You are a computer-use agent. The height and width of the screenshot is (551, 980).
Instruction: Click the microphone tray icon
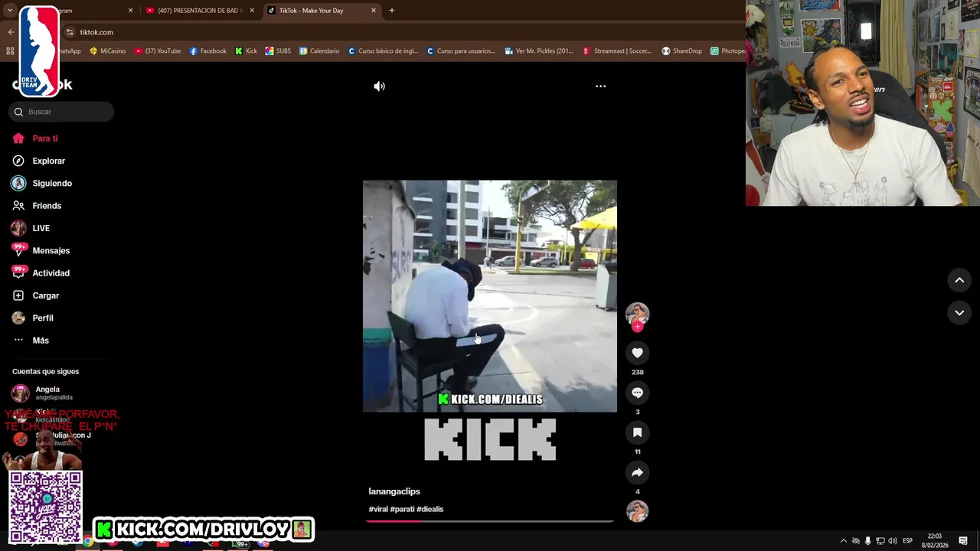868,541
